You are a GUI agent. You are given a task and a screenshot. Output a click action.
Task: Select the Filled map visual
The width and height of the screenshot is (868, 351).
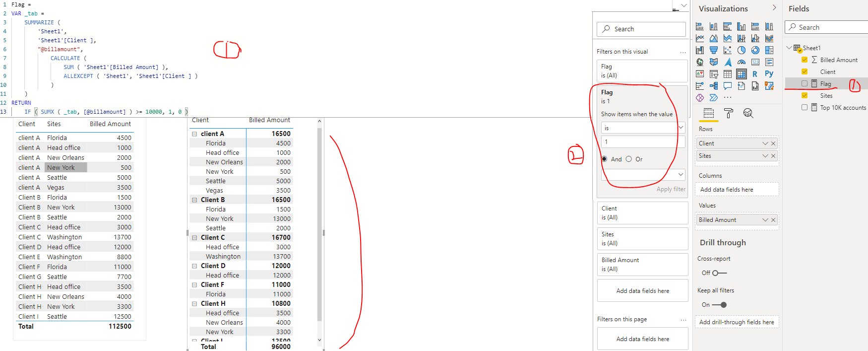pos(714,62)
